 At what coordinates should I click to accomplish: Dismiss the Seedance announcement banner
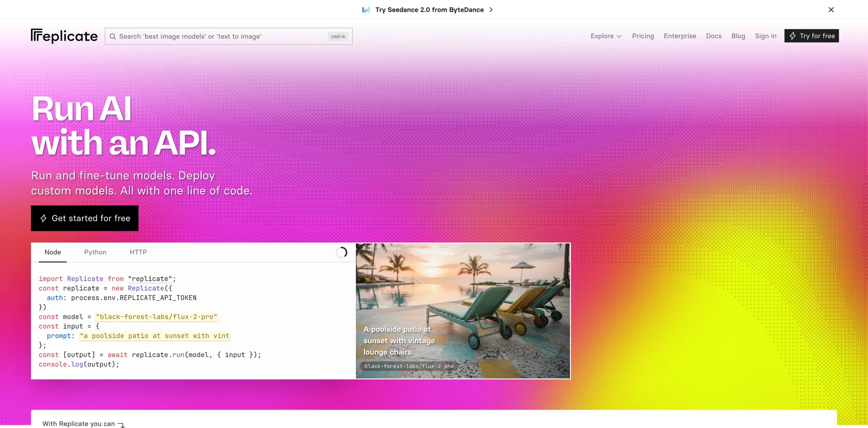pos(831,10)
